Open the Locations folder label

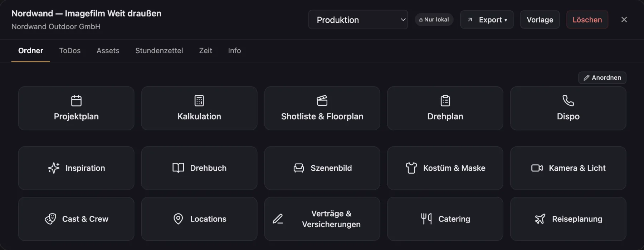[x=208, y=219]
